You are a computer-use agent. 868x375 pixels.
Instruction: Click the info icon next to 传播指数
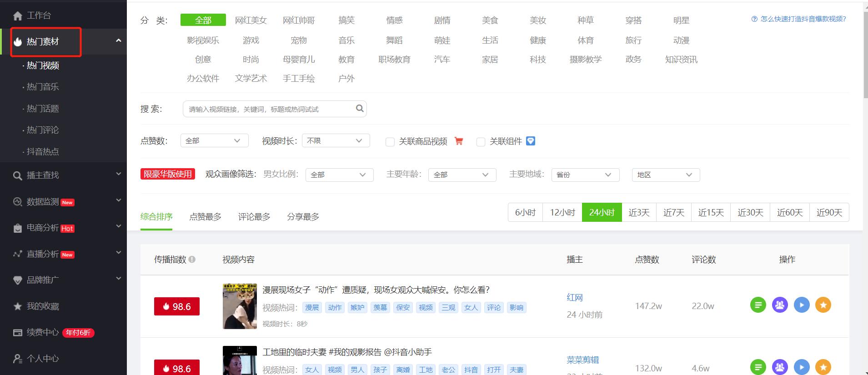[x=192, y=260]
